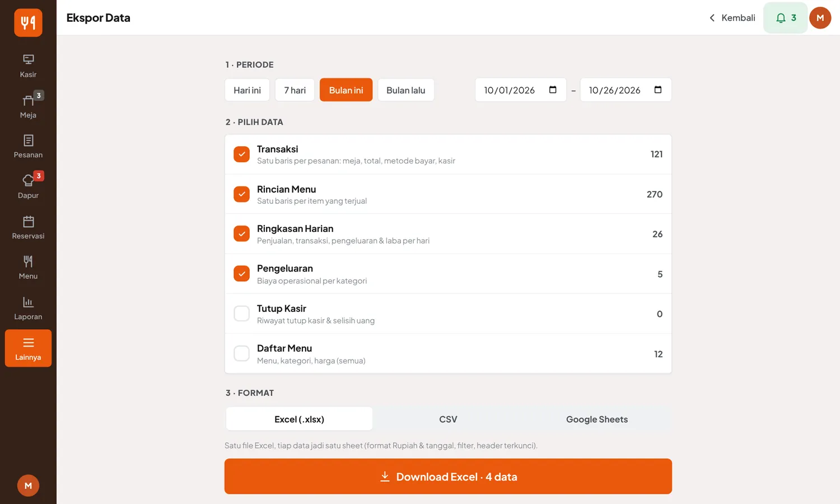Open the top-right M profile avatar
This screenshot has width=840, height=504.
point(820,18)
